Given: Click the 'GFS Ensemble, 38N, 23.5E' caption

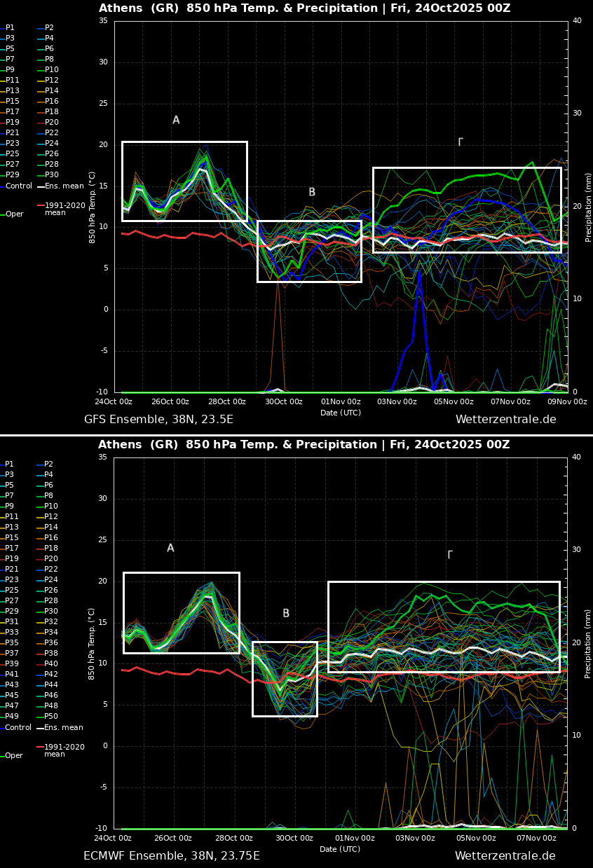Looking at the screenshot, I should coord(158,420).
